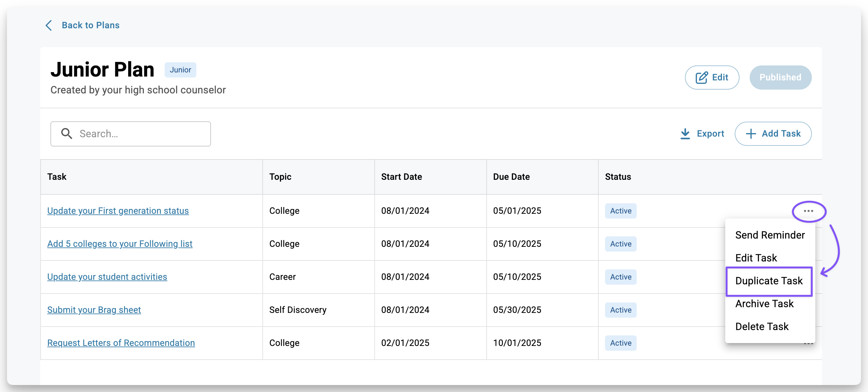Open Submit your Brag sheet task
The height and width of the screenshot is (392, 868).
94,310
